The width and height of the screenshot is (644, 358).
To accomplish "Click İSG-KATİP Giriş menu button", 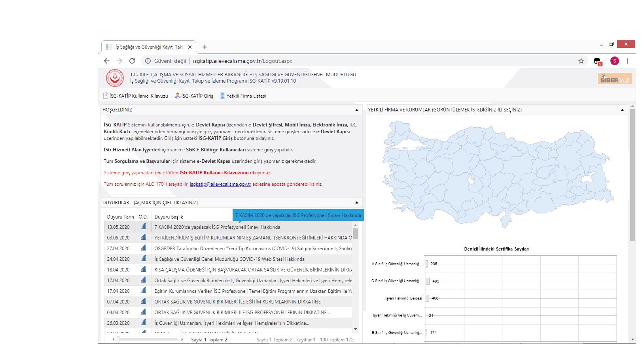I will pos(194,96).
